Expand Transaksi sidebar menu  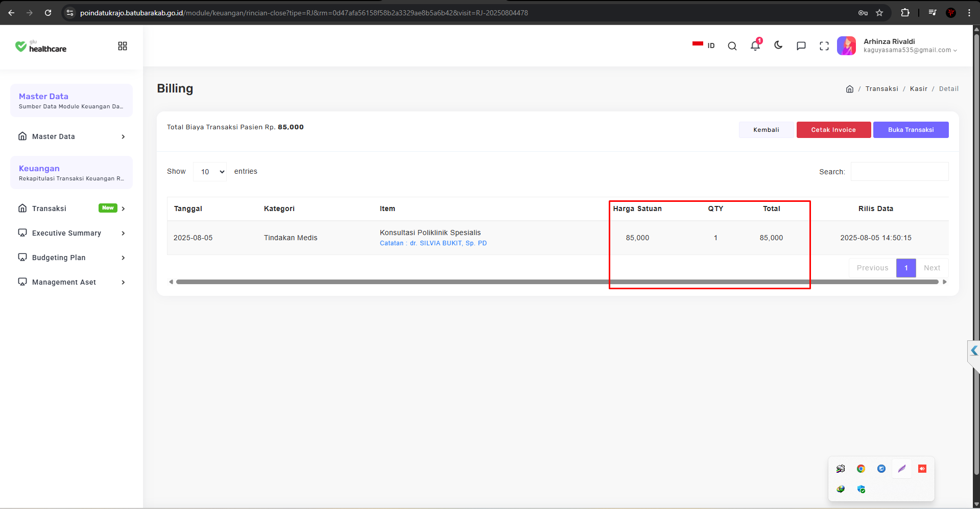point(71,209)
